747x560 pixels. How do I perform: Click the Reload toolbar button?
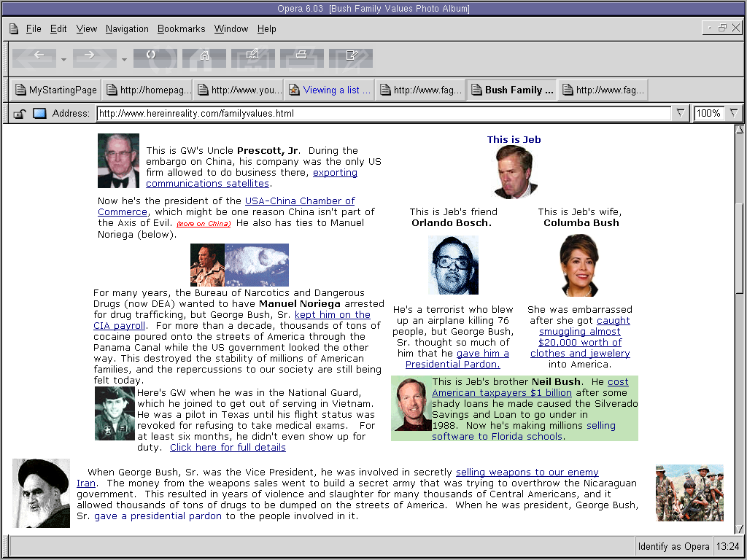[155, 58]
